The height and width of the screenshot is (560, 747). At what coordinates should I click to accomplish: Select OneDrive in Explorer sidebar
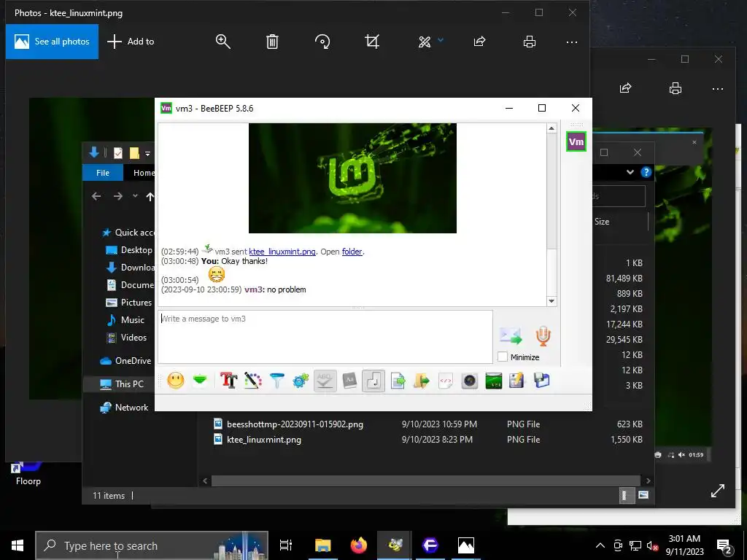point(125,361)
